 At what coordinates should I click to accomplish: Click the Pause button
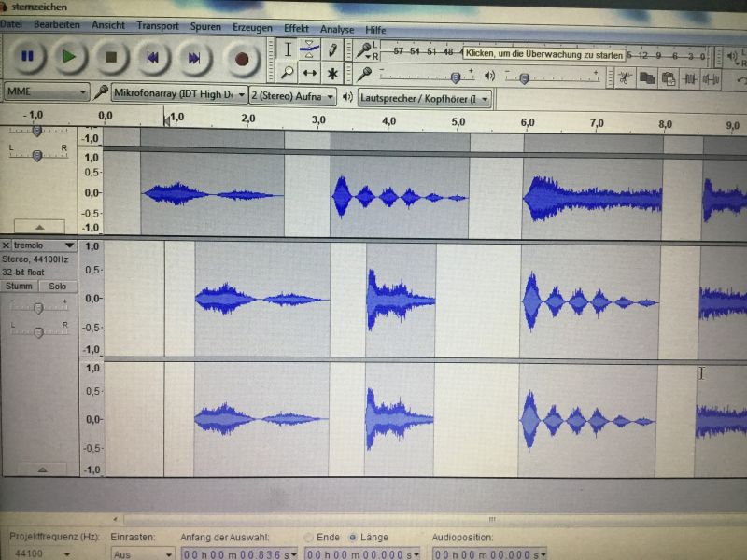point(27,57)
